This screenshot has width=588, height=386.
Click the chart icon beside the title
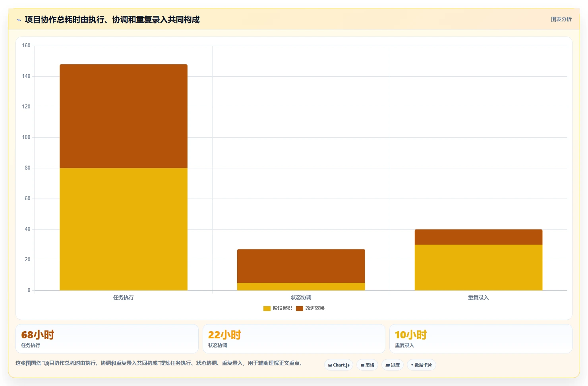tap(19, 20)
